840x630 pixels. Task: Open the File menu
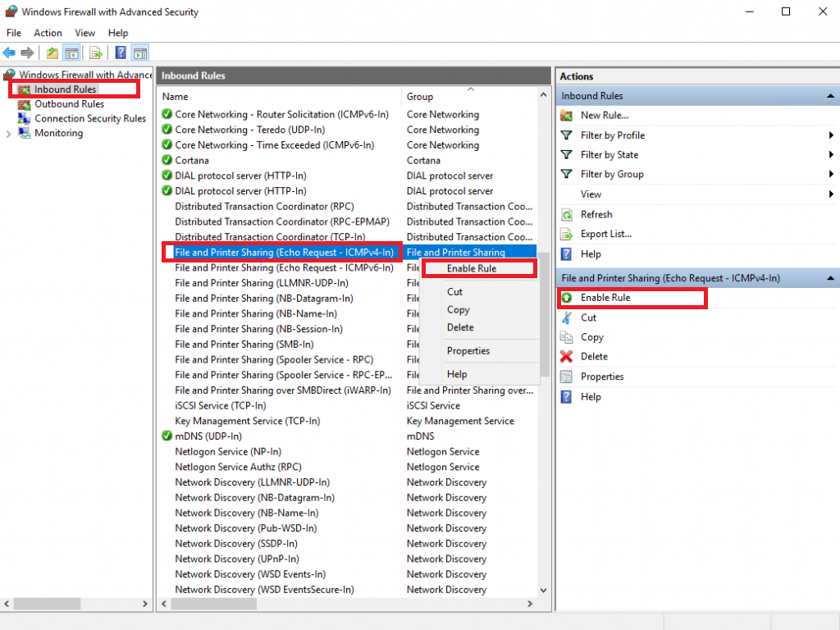coord(14,33)
